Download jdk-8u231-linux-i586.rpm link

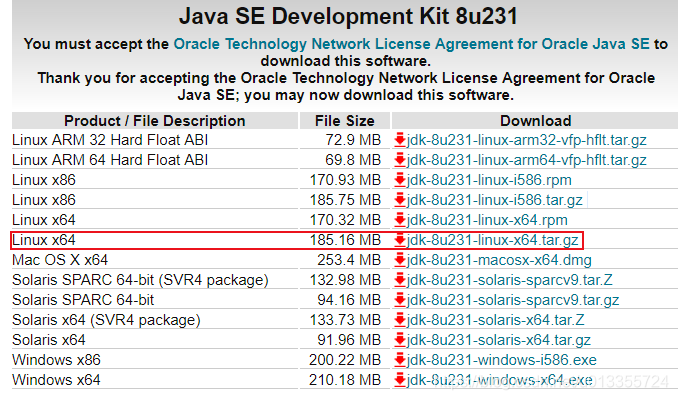489,180
